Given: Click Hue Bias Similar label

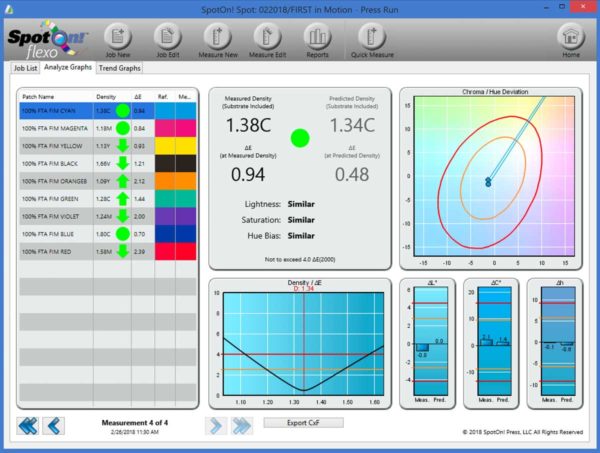Looking at the screenshot, I should coord(281,236).
